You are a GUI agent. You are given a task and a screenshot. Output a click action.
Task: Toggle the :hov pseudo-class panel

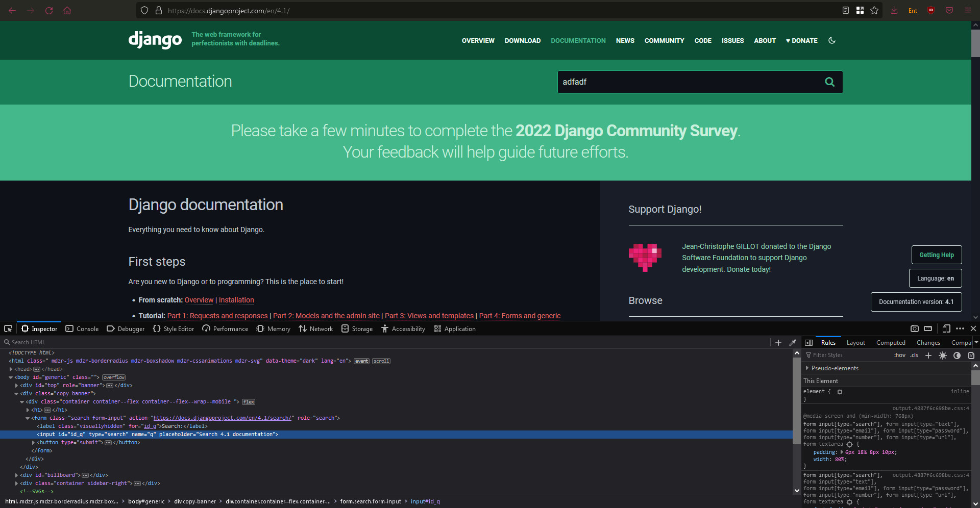[900, 355]
